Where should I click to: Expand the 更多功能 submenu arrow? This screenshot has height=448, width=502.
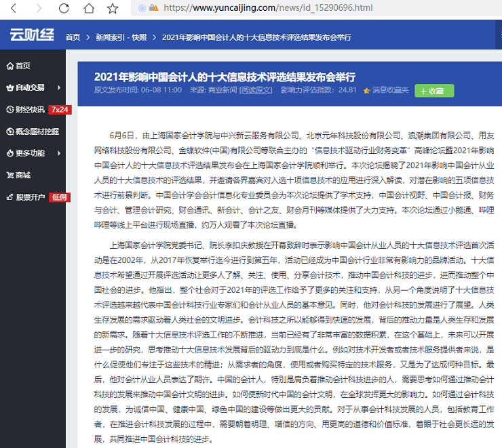point(59,152)
